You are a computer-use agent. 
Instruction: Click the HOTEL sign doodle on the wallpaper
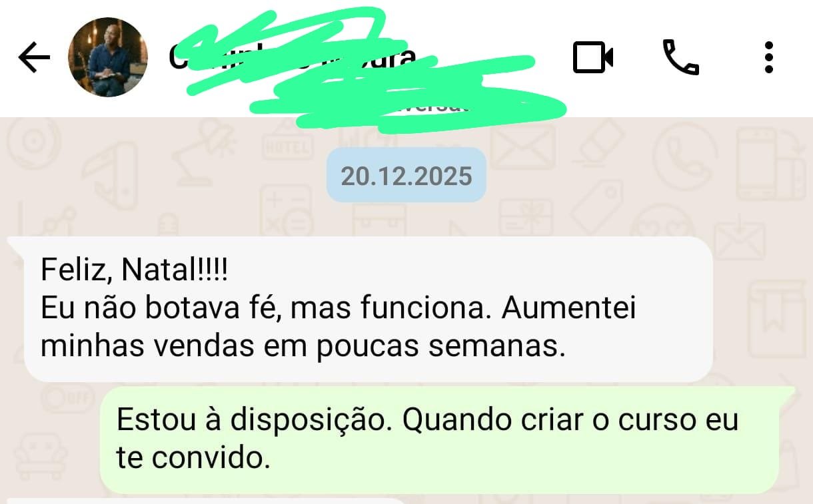coord(288,148)
